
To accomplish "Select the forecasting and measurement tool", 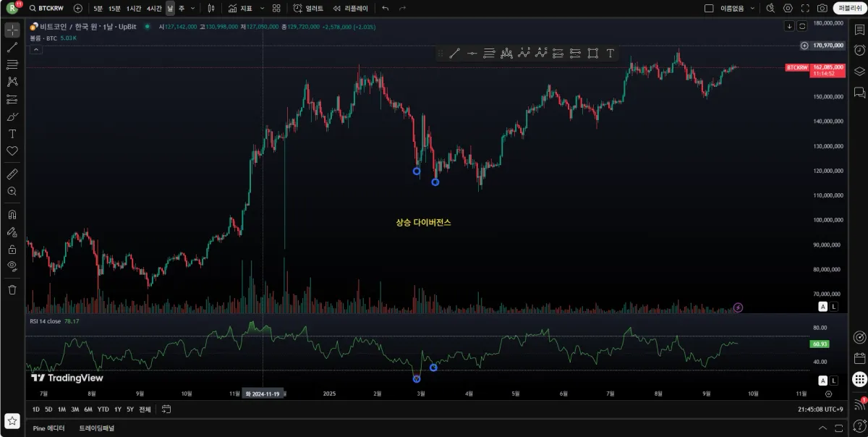I will point(12,99).
